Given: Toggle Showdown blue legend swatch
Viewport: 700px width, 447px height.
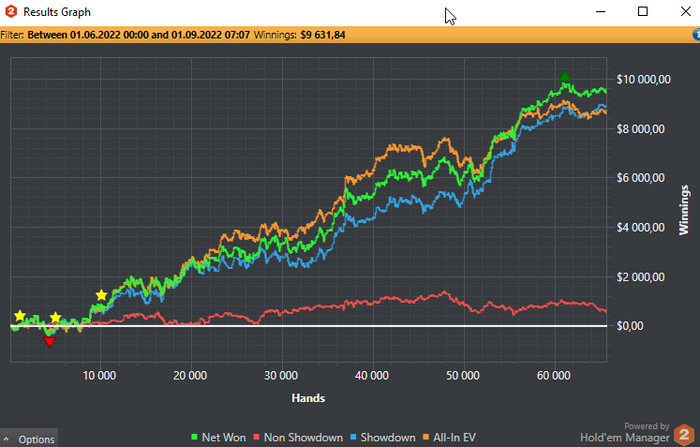Looking at the screenshot, I should click(353, 437).
